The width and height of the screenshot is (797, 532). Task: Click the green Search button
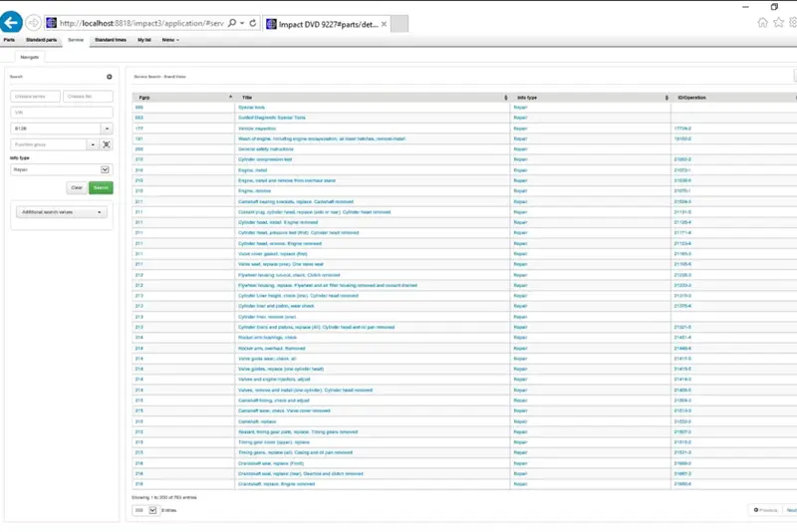pos(101,187)
